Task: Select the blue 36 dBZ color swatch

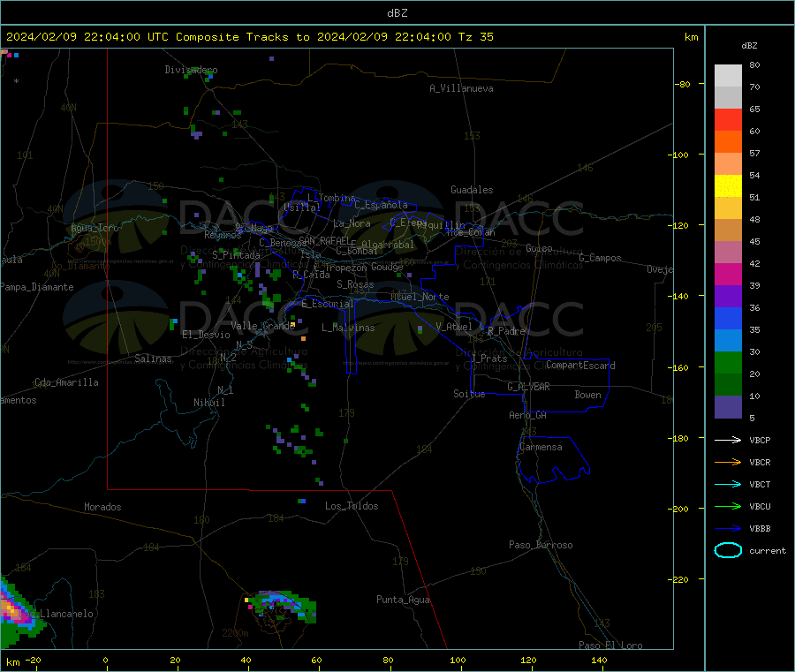Action: pyautogui.click(x=728, y=318)
